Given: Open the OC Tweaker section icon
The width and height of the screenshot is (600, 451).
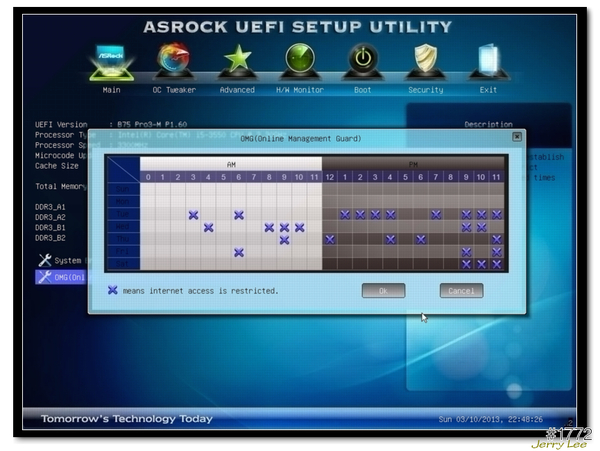Looking at the screenshot, I should pos(174,61).
